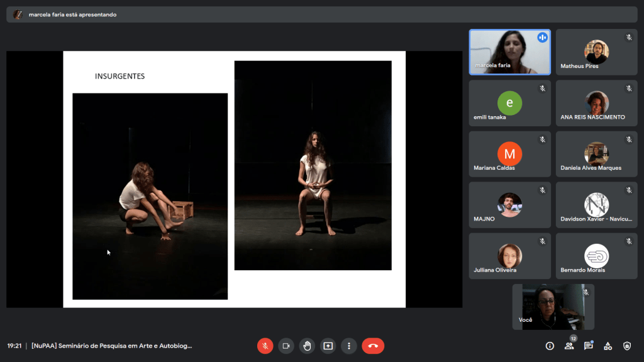The height and width of the screenshot is (362, 644).
Task: Click the present screen button
Action: (x=328, y=346)
